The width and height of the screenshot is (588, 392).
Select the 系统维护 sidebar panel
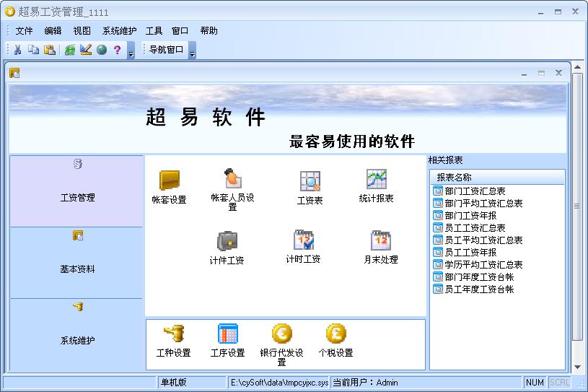pos(76,335)
